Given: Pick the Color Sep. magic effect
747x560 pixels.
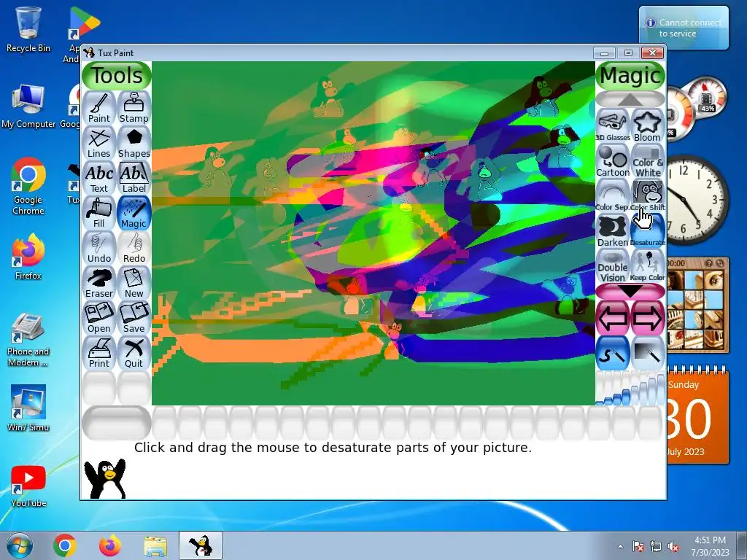Looking at the screenshot, I should (613, 195).
